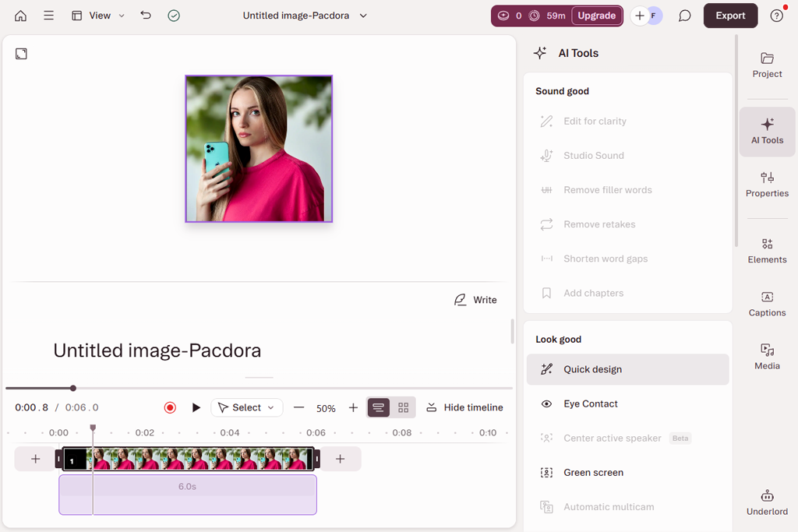Open the View layout dropdown
The width and height of the screenshot is (798, 532).
coord(98,16)
